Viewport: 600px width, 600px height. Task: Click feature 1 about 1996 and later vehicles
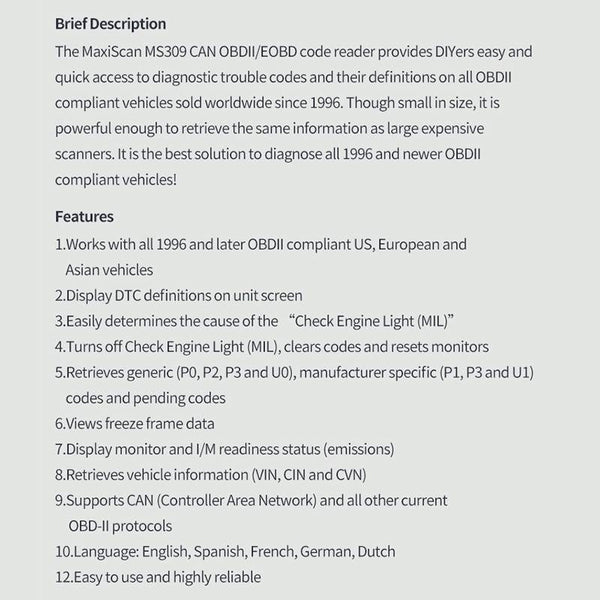click(261, 244)
